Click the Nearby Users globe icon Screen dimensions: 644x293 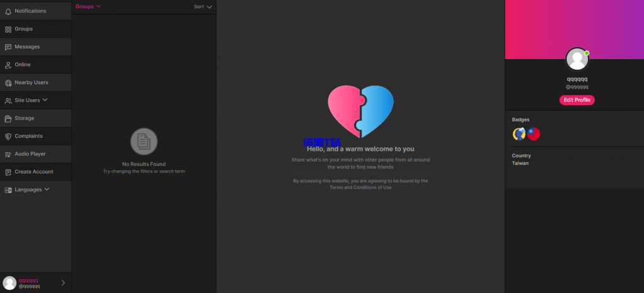[x=8, y=82]
